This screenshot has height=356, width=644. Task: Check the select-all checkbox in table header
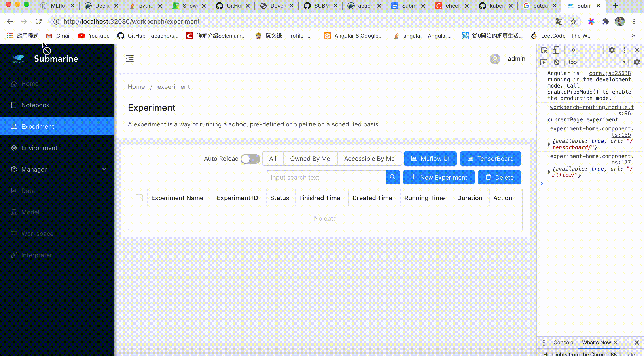[139, 198]
